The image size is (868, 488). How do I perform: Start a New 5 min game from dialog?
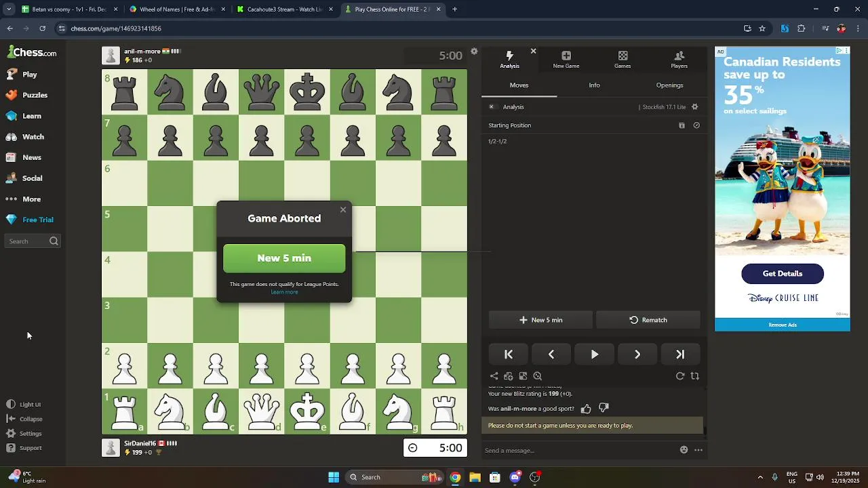(x=284, y=258)
